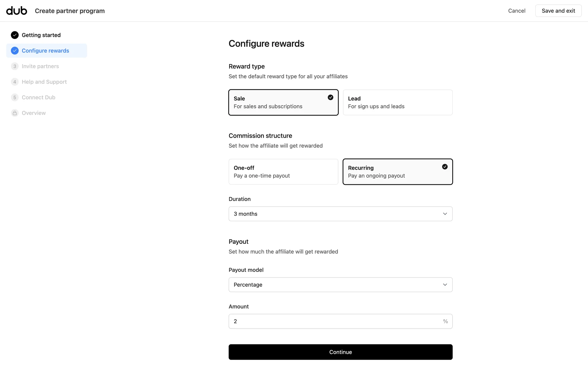Click the Overview lock icon
The height and width of the screenshot is (368, 588).
(x=15, y=113)
